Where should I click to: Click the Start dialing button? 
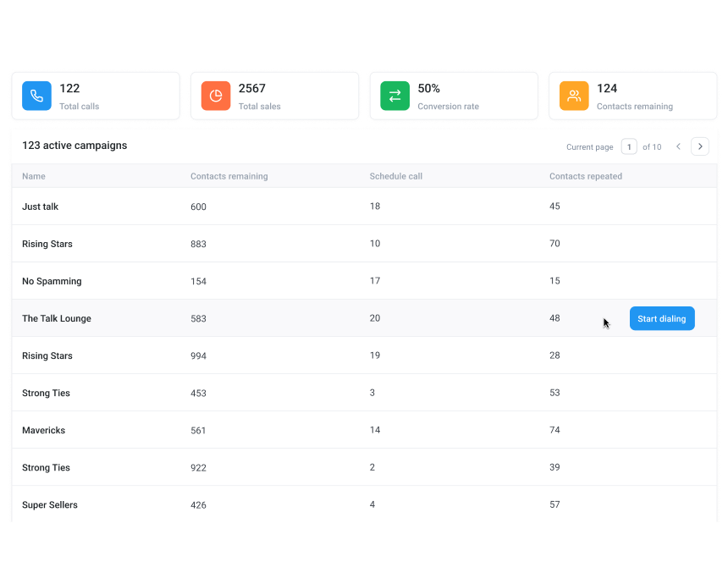click(x=662, y=318)
